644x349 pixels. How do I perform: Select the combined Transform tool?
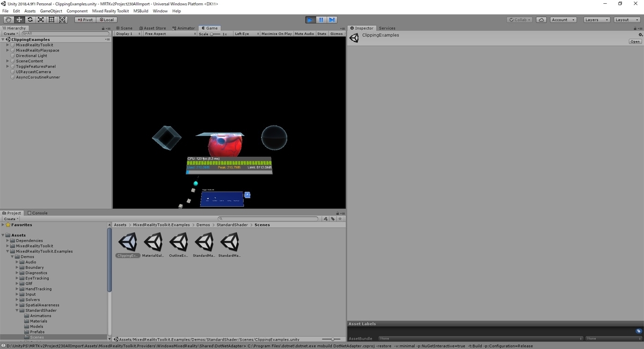click(x=62, y=20)
